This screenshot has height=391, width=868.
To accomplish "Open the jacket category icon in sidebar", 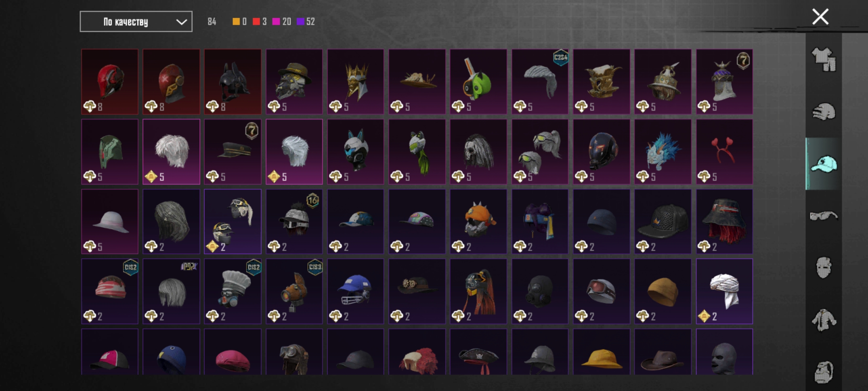I will pyautogui.click(x=824, y=320).
